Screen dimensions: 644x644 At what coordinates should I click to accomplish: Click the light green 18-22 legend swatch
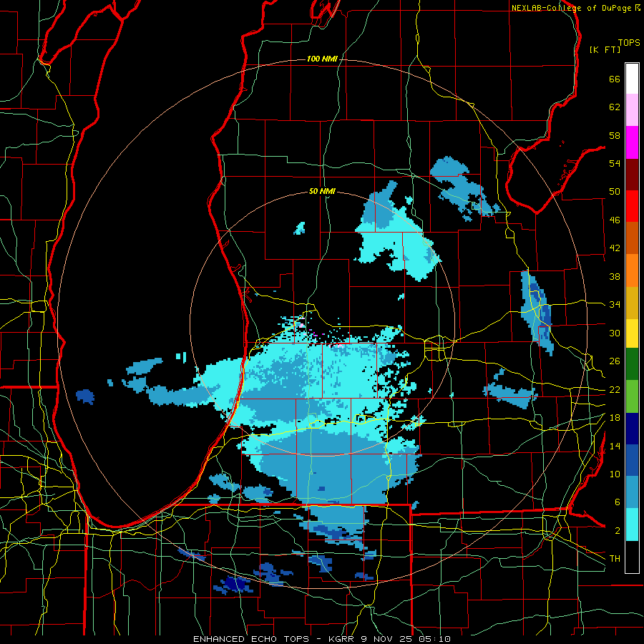point(632,396)
